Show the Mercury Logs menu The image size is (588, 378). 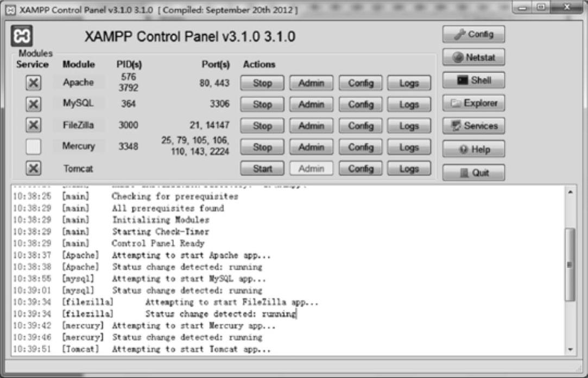409,147
